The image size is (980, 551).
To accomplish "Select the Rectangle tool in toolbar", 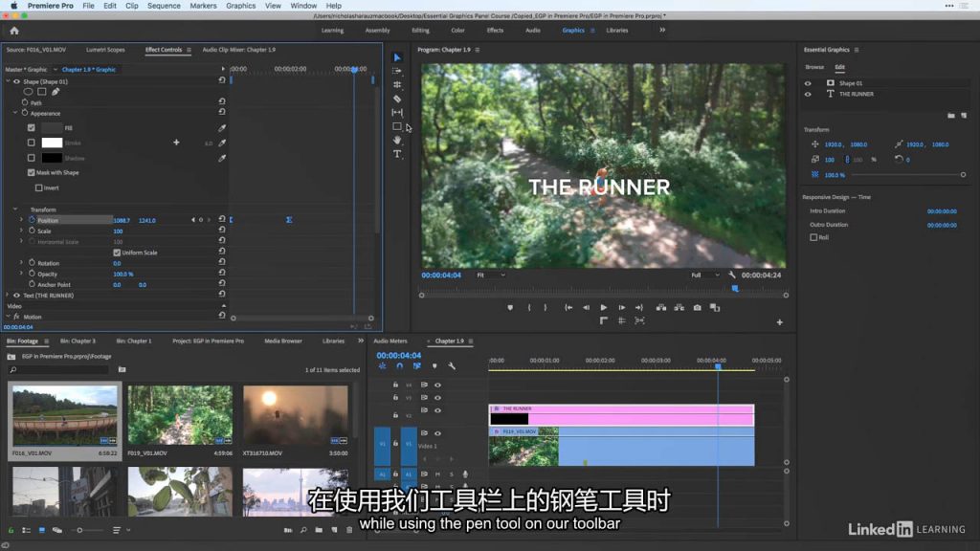I will (397, 126).
